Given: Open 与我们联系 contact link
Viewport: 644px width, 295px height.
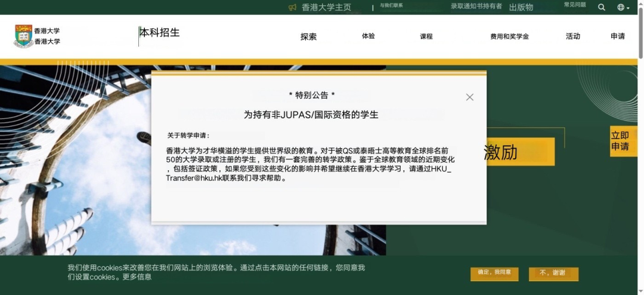Looking at the screenshot, I should coord(391,5).
